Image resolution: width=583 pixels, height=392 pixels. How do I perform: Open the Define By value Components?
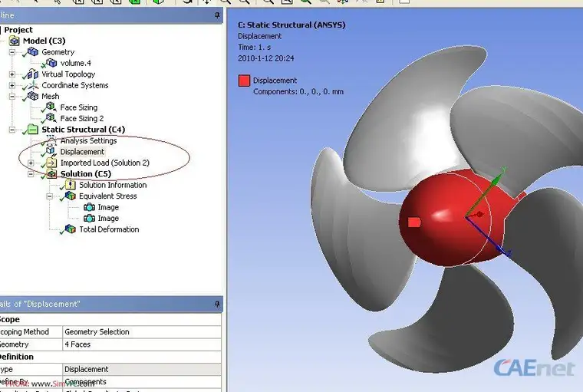tap(142, 382)
